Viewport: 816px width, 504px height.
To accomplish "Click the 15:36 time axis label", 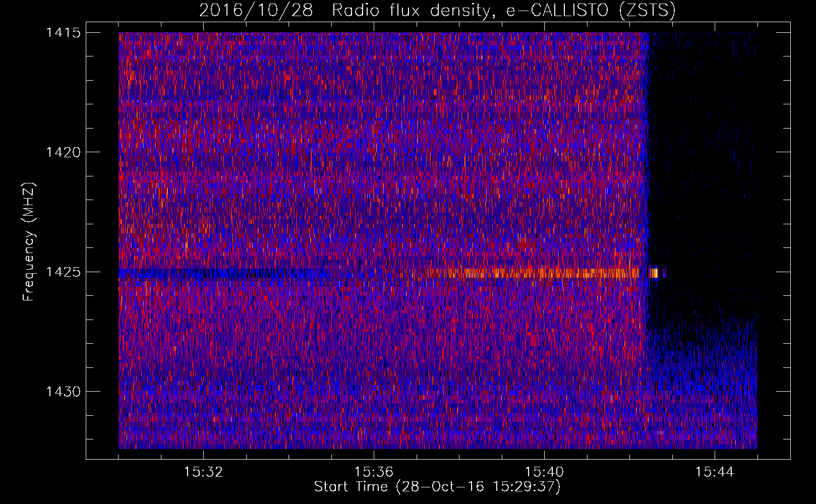I will pos(374,472).
